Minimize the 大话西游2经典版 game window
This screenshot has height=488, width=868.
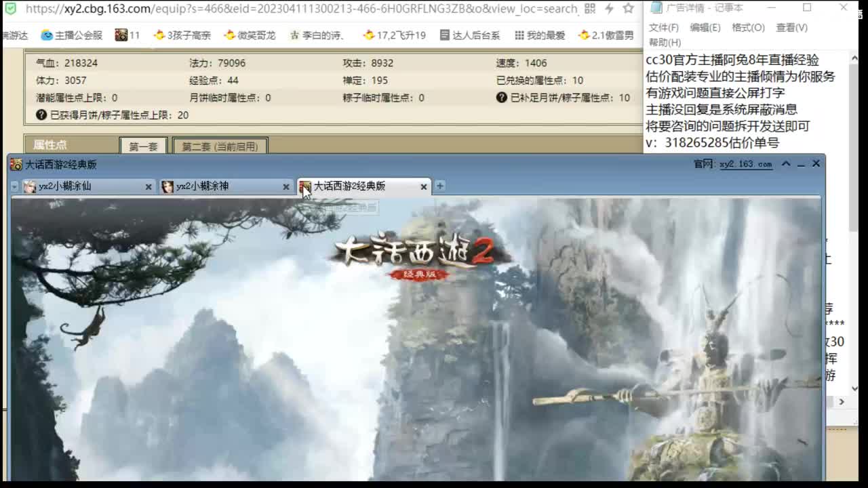click(801, 164)
